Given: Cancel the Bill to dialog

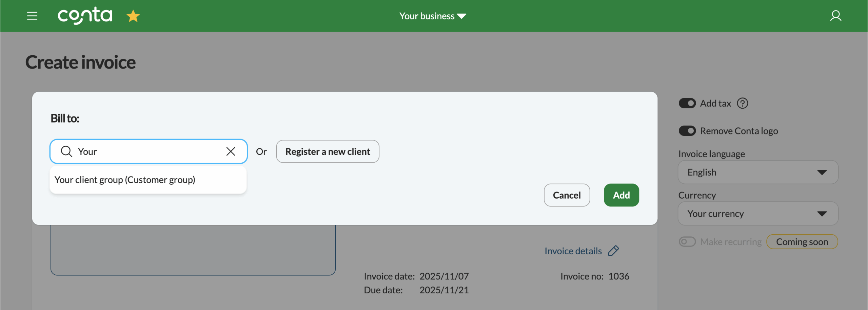Looking at the screenshot, I should point(567,195).
